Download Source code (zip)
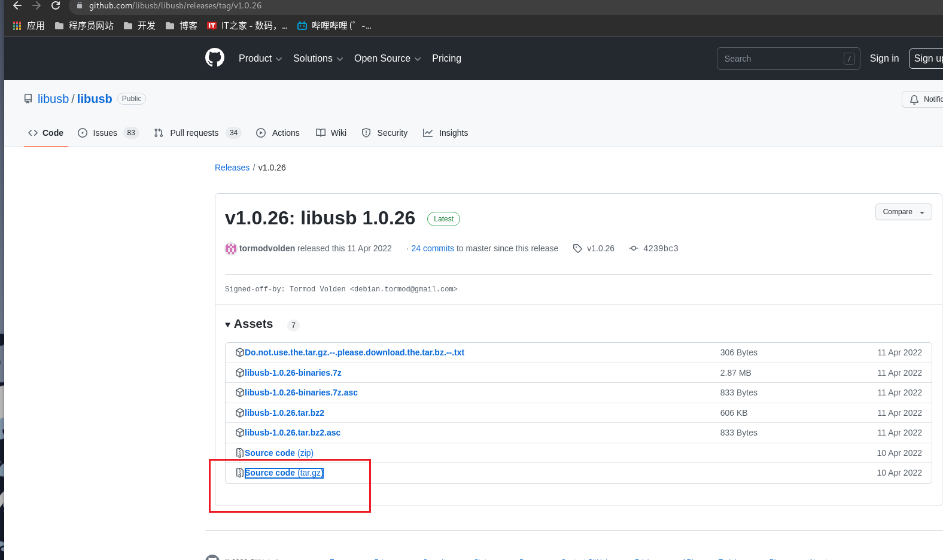943x560 pixels. pyautogui.click(x=279, y=453)
